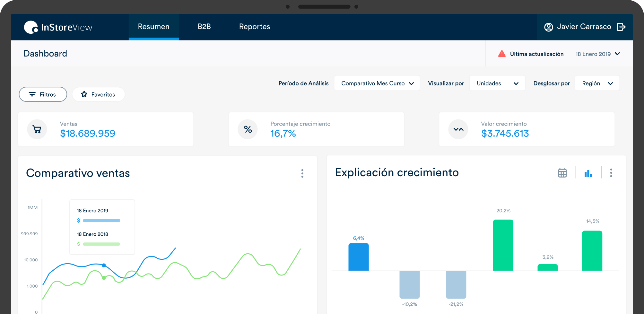Screen dimensions: 644x314
Task: Toggle the percentage icon on crecimiento card
Action: [x=247, y=129]
